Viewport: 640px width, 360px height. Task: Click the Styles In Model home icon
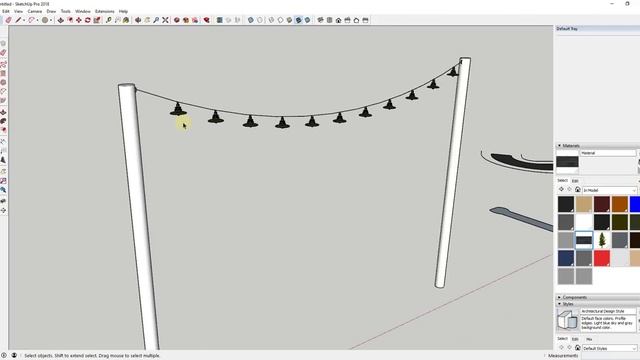point(578,348)
